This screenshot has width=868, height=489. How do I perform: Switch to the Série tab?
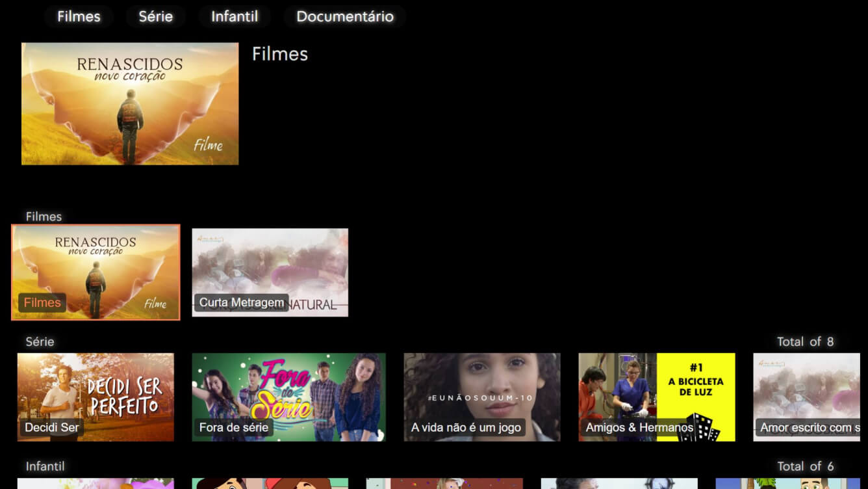(155, 17)
